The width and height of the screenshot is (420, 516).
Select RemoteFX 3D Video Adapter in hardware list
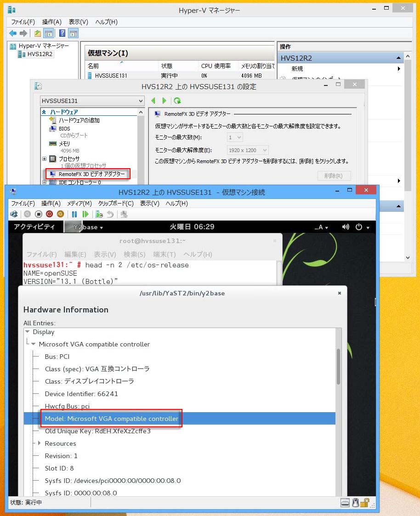[x=88, y=174]
